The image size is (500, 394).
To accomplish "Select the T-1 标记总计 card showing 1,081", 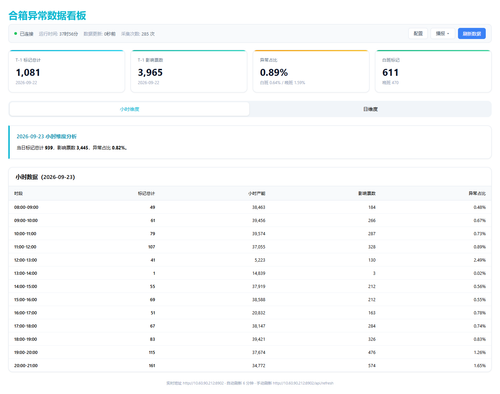I will pyautogui.click(x=67, y=71).
